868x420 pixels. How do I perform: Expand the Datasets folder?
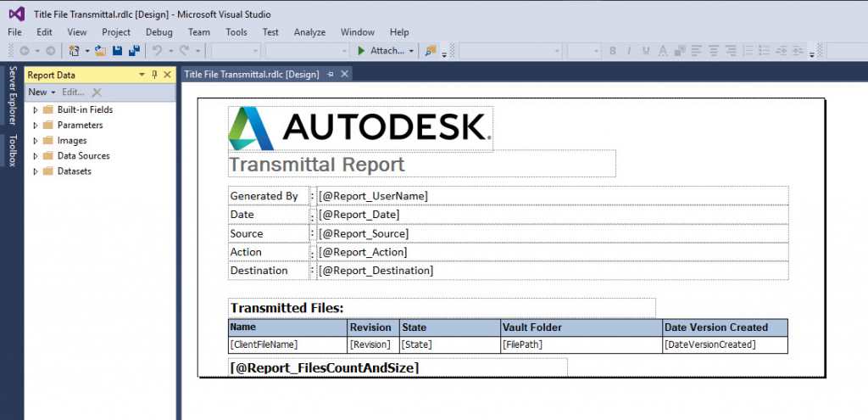pyautogui.click(x=36, y=171)
